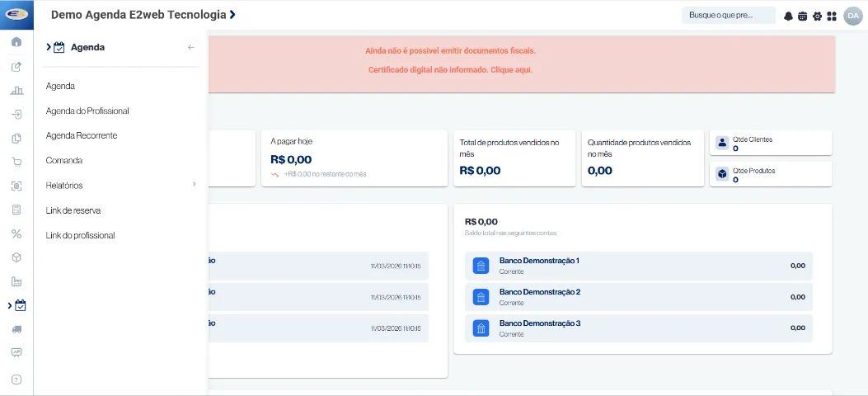
Task: Click the edit-square sidebar icon
Action: coord(16,67)
